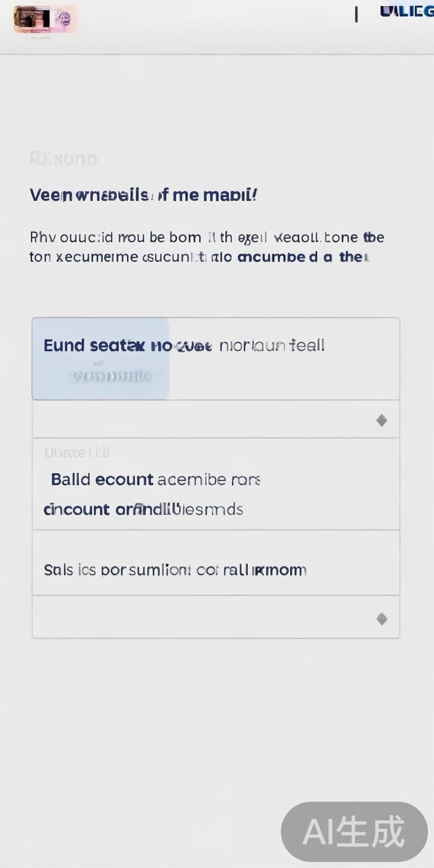This screenshot has width=434, height=868.
Task: Click the "norloun feall" text in first row
Action: click(272, 345)
